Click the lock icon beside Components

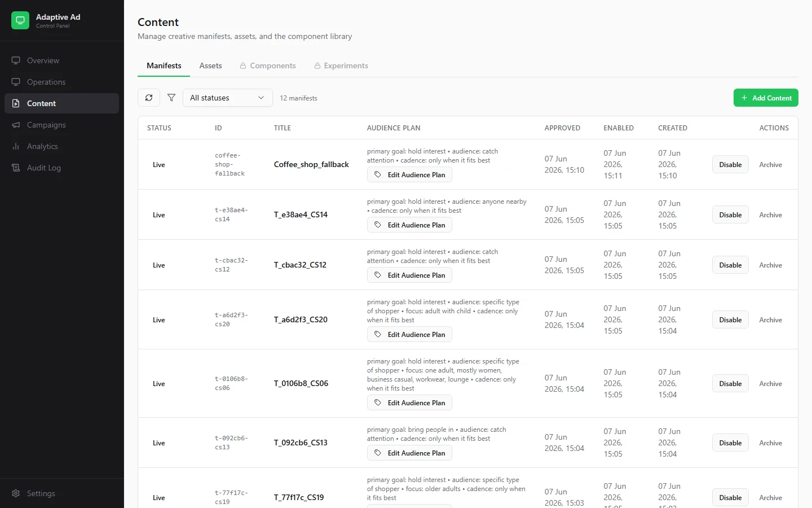click(243, 66)
